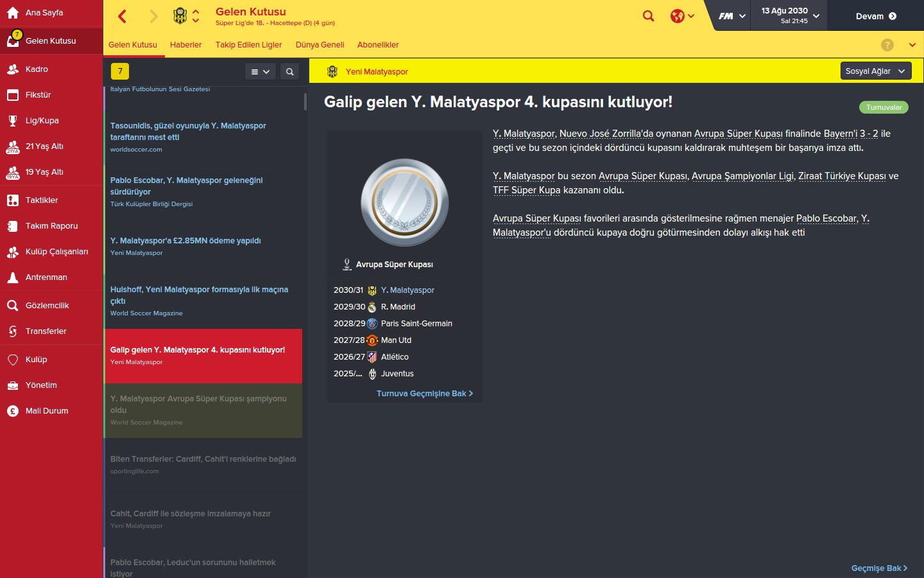Click the help question mark icon
The image size is (924, 578).
(x=887, y=45)
